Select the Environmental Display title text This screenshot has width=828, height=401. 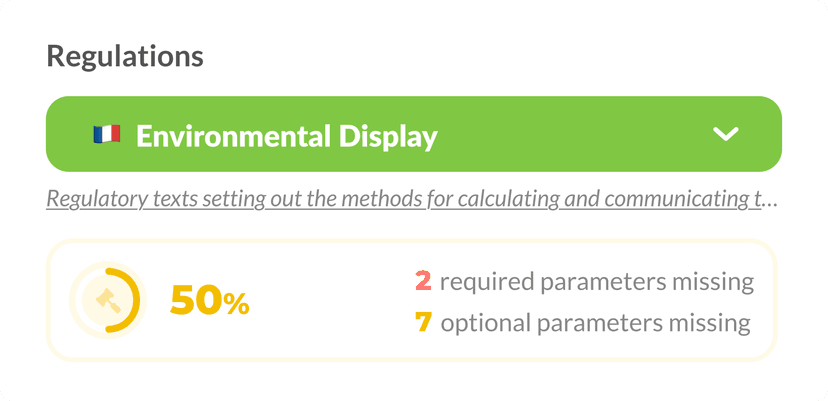tap(287, 137)
